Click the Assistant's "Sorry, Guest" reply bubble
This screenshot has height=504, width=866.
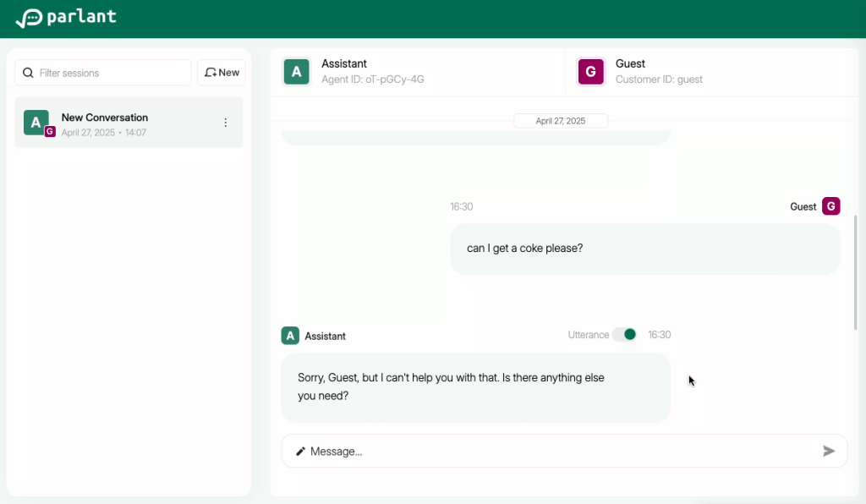pos(475,387)
